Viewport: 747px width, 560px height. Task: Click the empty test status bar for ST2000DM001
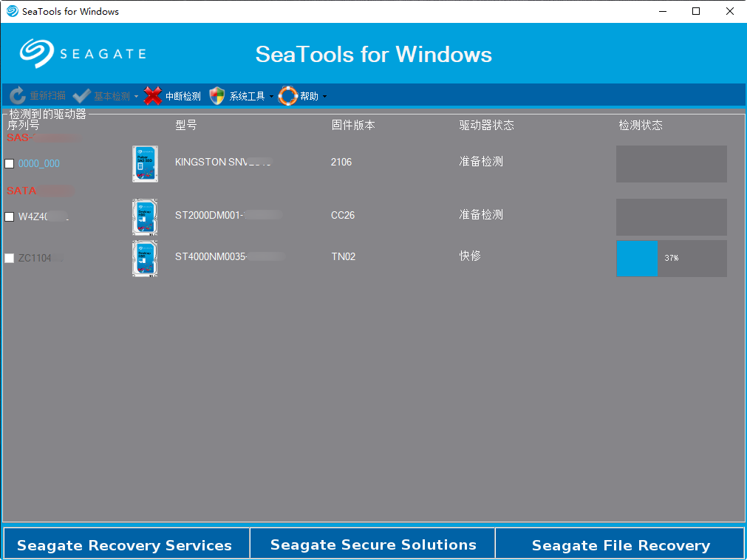click(671, 217)
